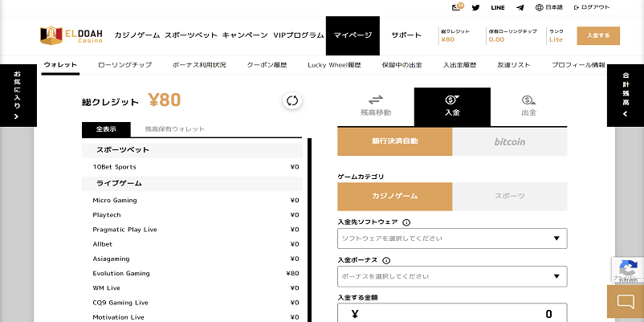Switch to クーポン履歴 tab

click(x=267, y=65)
